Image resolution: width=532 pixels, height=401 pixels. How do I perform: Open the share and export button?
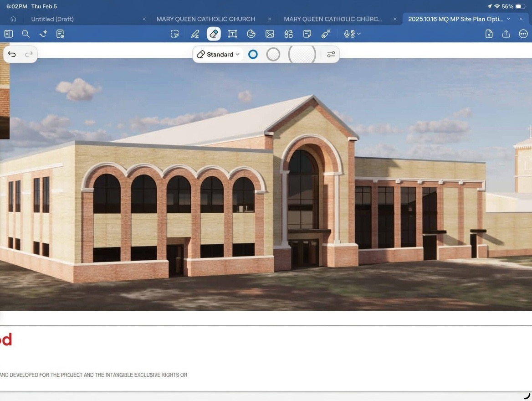[506, 34]
